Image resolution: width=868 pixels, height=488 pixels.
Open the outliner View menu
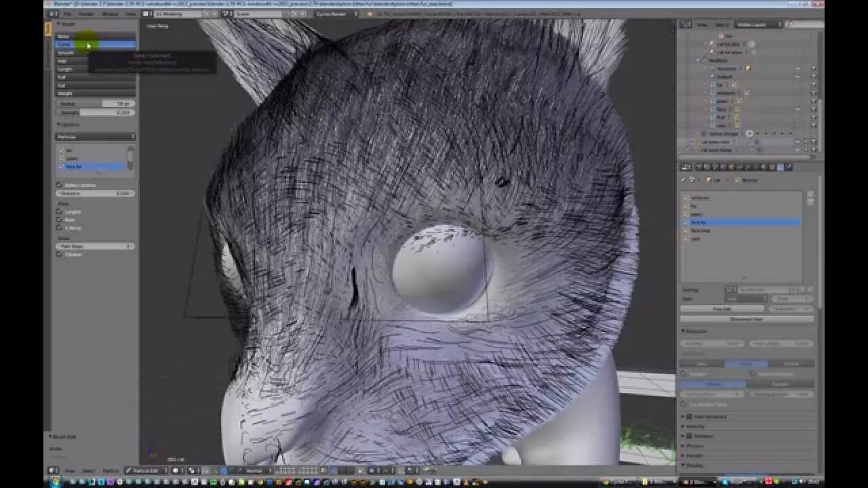702,24
